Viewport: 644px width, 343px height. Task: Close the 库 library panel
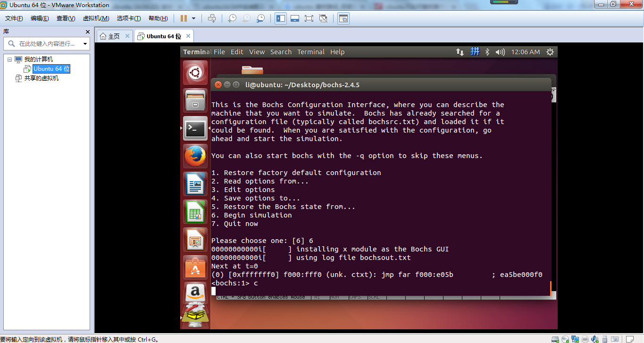(x=87, y=32)
